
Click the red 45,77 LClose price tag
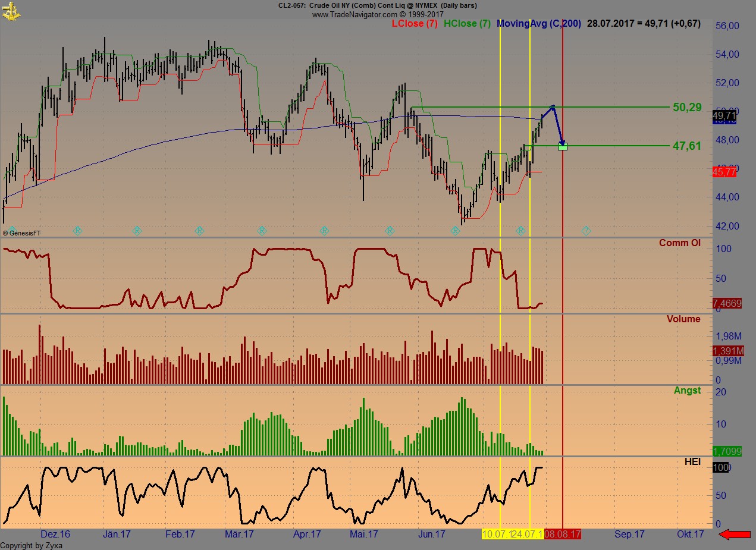point(724,172)
